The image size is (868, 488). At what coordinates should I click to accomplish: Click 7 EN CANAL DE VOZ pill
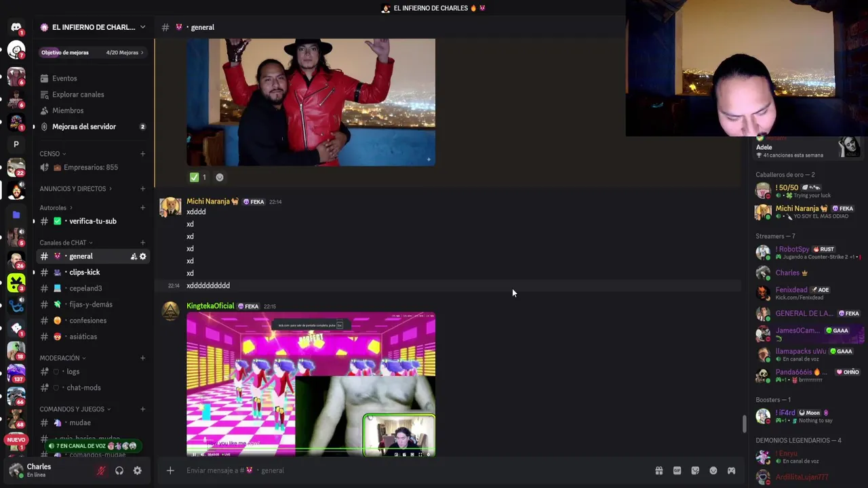click(94, 446)
